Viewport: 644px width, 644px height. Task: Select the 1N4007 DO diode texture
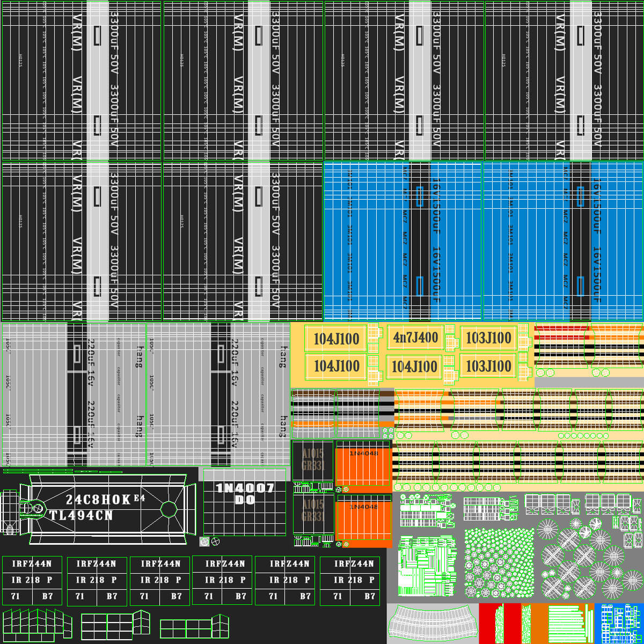click(x=244, y=502)
